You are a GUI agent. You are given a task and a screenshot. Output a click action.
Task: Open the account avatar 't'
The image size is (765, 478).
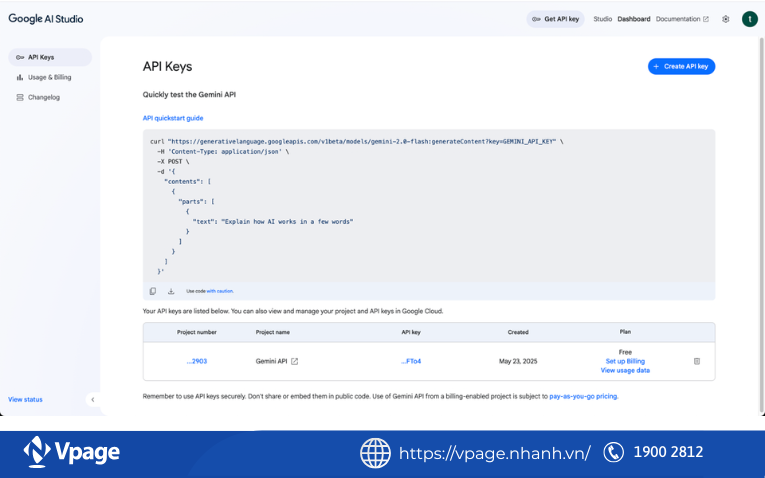(750, 19)
